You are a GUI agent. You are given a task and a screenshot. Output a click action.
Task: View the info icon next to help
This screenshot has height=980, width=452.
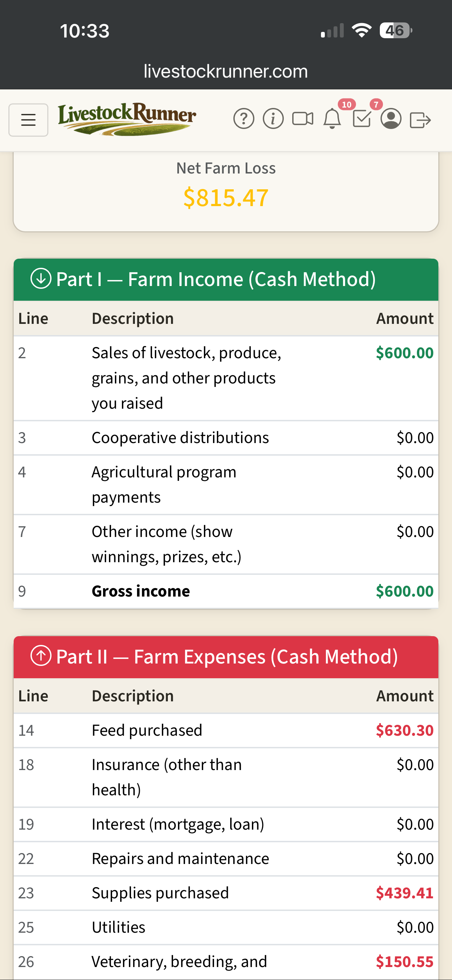tap(273, 119)
